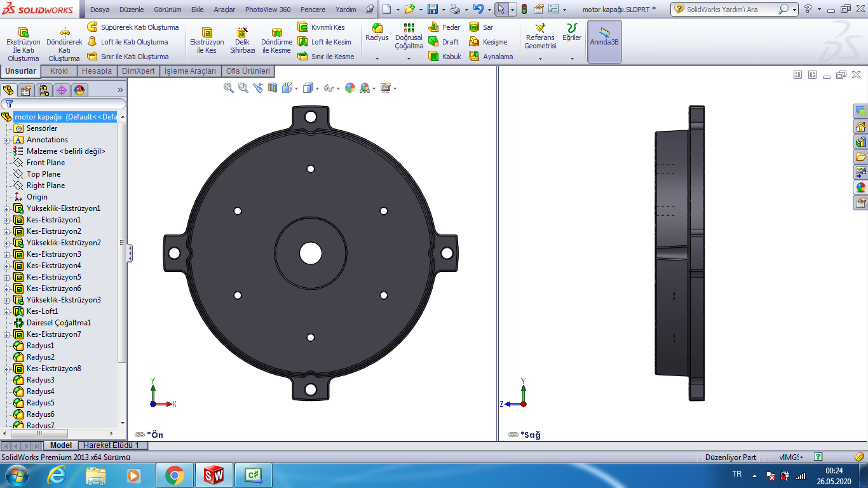Image resolution: width=868 pixels, height=488 pixels.
Task: Click Eğriler curves tool
Action: click(572, 32)
